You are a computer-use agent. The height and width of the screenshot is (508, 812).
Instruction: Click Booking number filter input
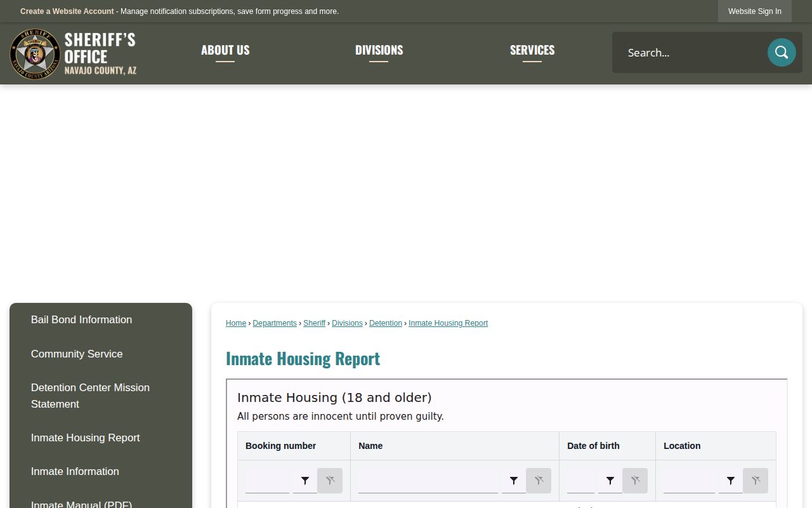[x=267, y=481]
